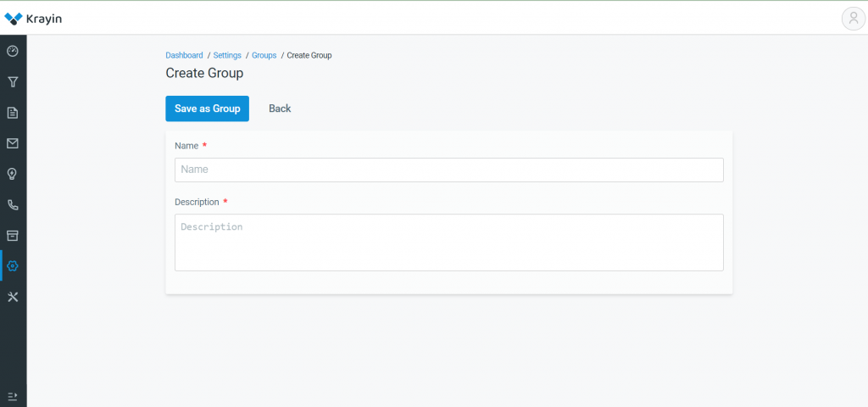Open the Quotes document icon
Viewport: 868px width, 407px height.
(13, 113)
